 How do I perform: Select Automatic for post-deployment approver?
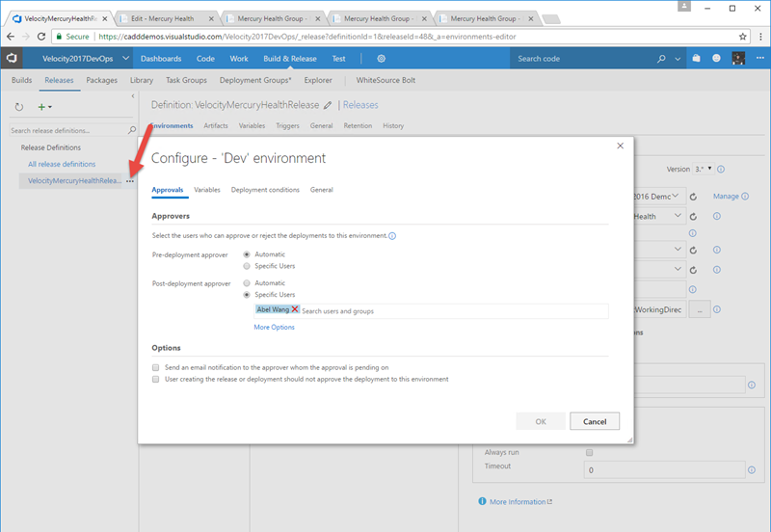tap(247, 283)
